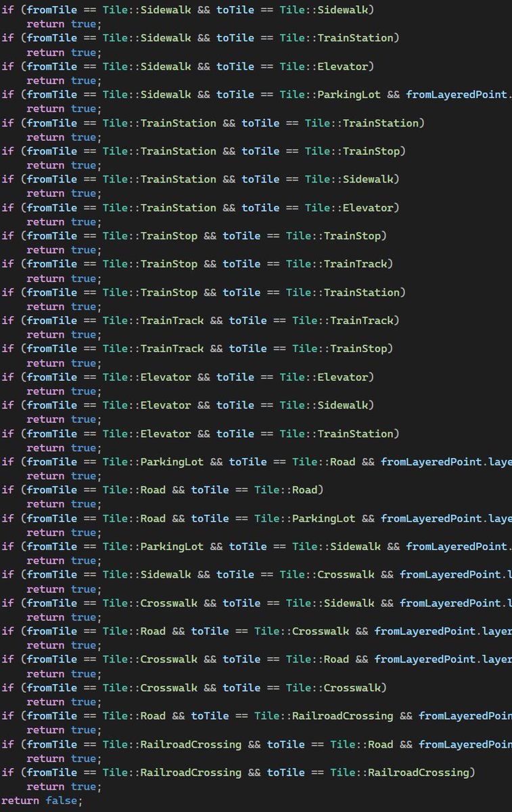Click the ParkingLot to Road if-statement
The image size is (512, 812).
click(x=256, y=461)
